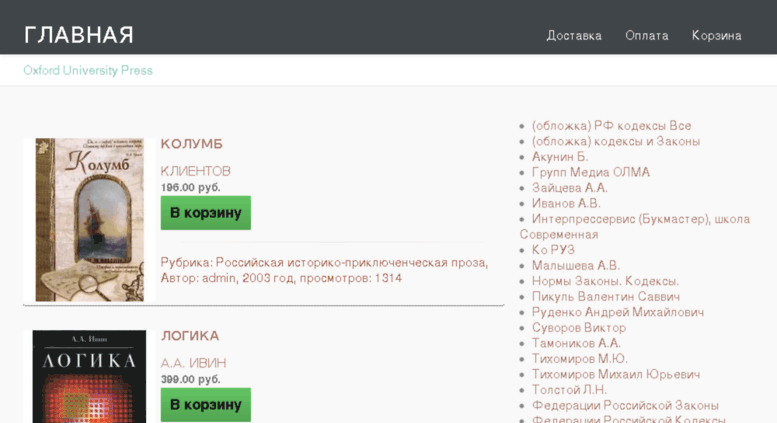The height and width of the screenshot is (423, 777).
Task: Open Групп Медиа ОЛМА category
Action: click(x=591, y=172)
